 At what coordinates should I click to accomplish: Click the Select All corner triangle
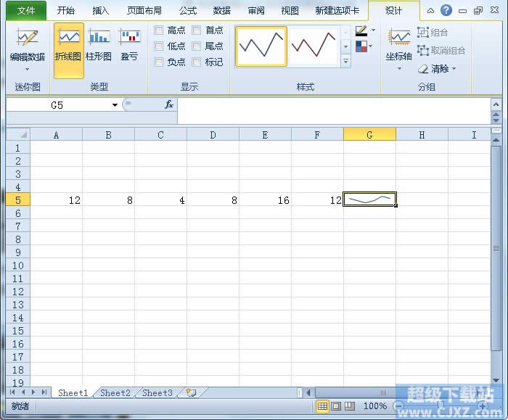[x=18, y=134]
